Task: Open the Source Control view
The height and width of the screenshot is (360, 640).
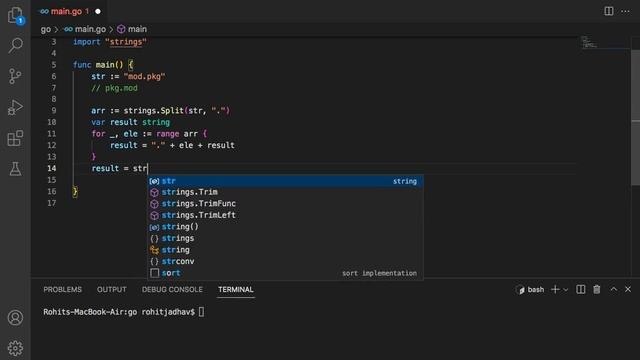Action: (x=15, y=76)
